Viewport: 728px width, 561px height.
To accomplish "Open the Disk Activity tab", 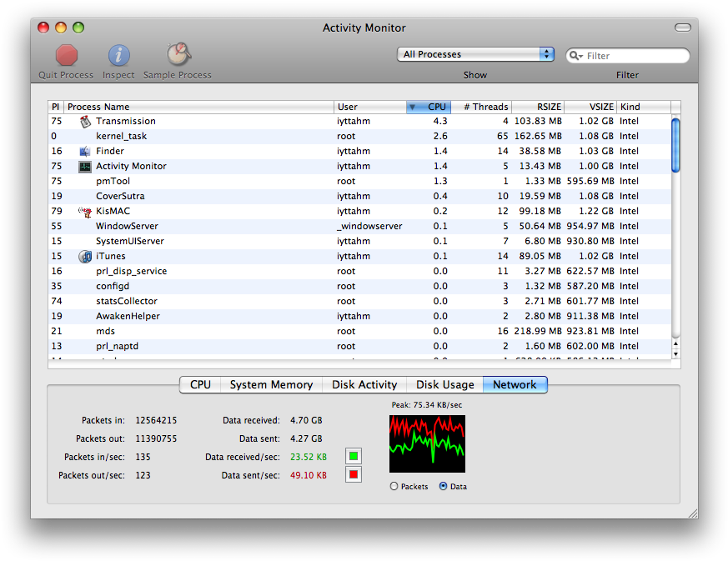I will point(364,384).
